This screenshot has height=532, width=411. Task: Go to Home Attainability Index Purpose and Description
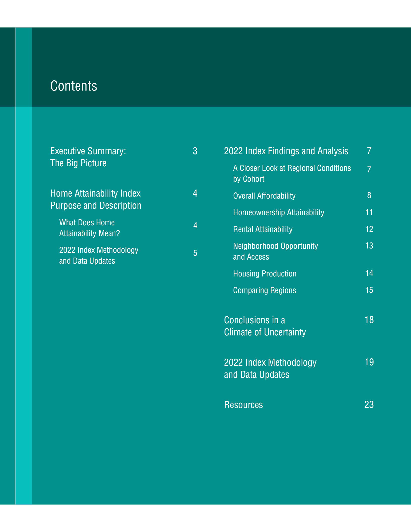click(96, 199)
